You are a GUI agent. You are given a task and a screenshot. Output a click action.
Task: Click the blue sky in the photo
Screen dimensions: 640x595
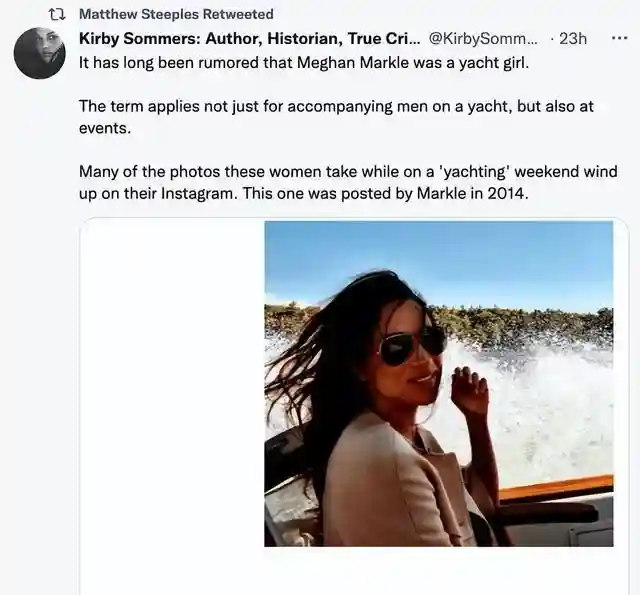(450, 255)
